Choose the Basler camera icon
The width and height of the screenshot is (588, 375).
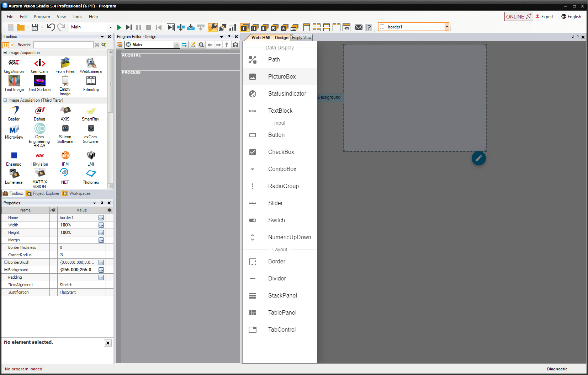tap(14, 111)
